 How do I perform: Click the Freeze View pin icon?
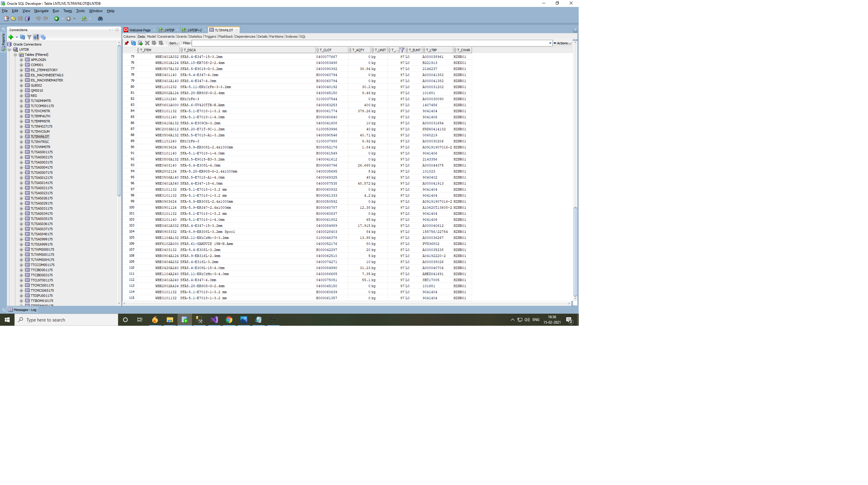(x=126, y=43)
